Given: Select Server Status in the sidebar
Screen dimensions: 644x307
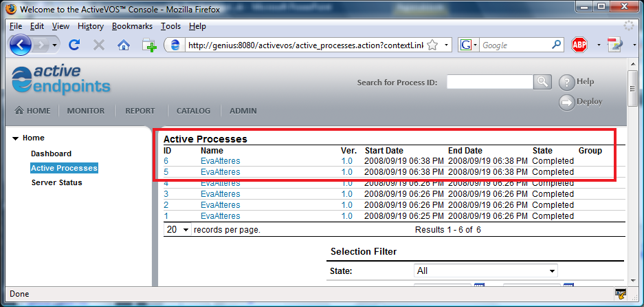Looking at the screenshot, I should pyautogui.click(x=56, y=182).
